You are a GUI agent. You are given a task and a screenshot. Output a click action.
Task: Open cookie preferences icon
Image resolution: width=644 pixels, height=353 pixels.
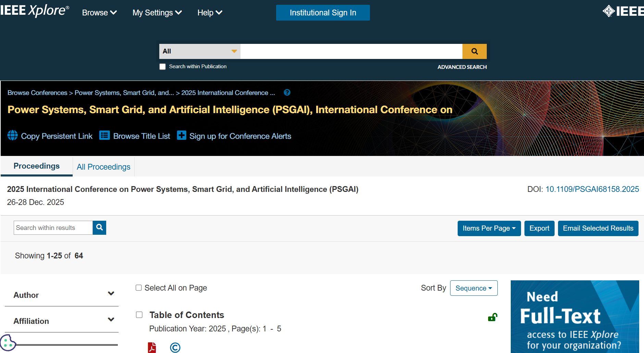(x=8, y=342)
